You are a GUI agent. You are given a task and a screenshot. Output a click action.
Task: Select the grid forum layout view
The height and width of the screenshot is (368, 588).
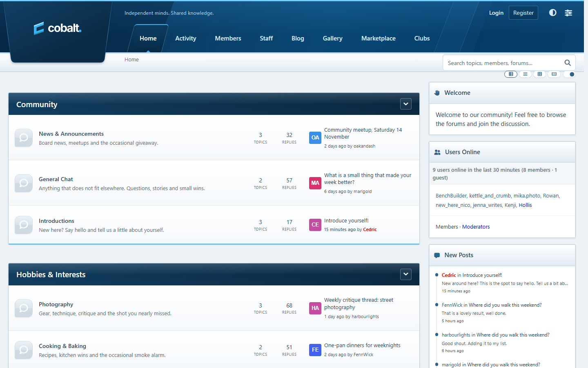tap(540, 74)
